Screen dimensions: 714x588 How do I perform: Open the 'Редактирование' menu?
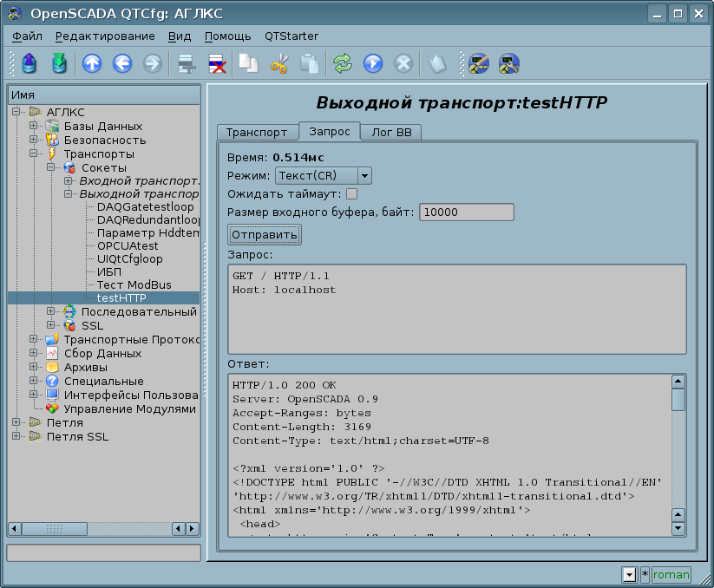pyautogui.click(x=105, y=36)
